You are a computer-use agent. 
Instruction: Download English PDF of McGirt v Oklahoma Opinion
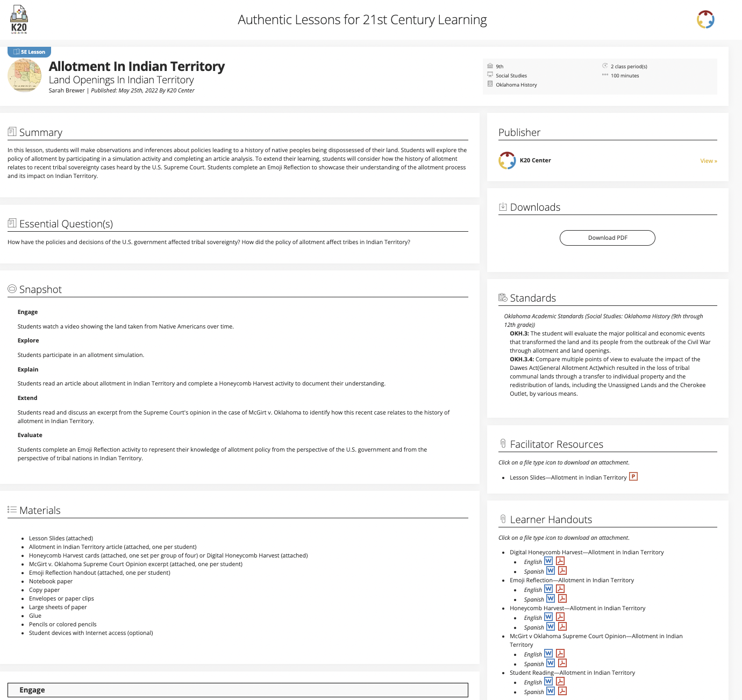point(560,654)
